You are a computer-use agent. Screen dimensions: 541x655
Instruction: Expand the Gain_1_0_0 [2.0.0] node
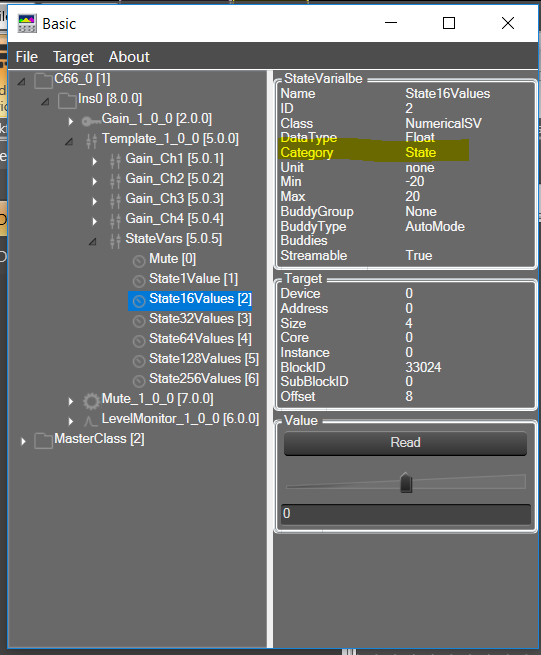tap(71, 121)
